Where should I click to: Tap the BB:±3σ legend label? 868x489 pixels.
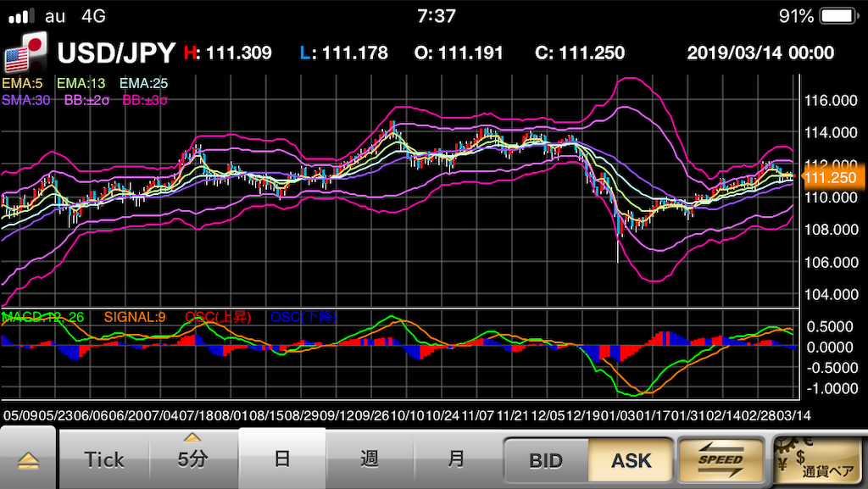coord(145,100)
